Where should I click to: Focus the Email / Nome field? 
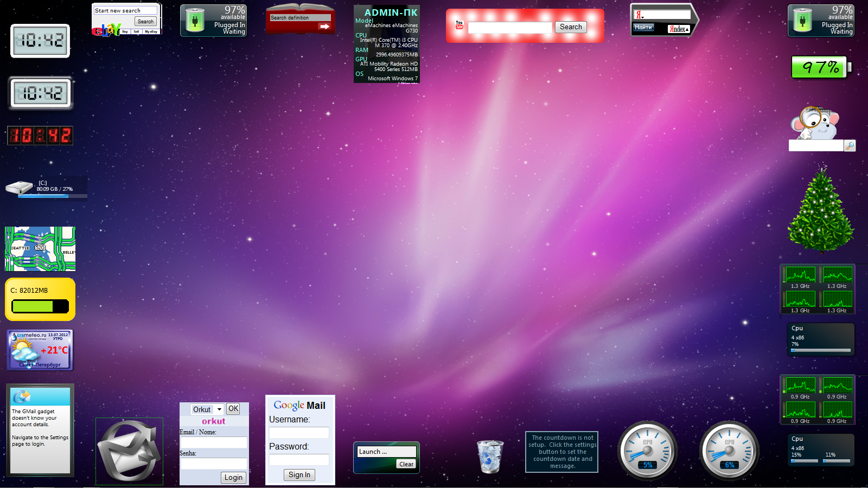[x=214, y=442]
